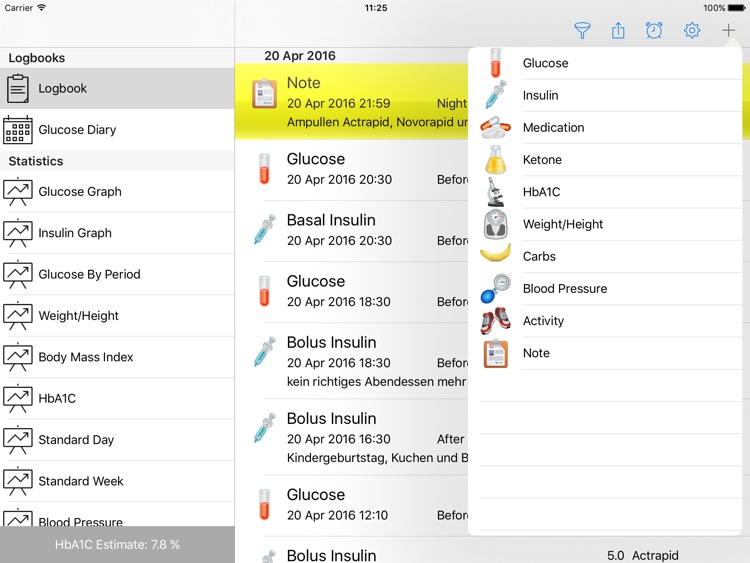Click the Blood Pressure gauge icon
Image resolution: width=750 pixels, height=563 pixels.
tap(496, 288)
